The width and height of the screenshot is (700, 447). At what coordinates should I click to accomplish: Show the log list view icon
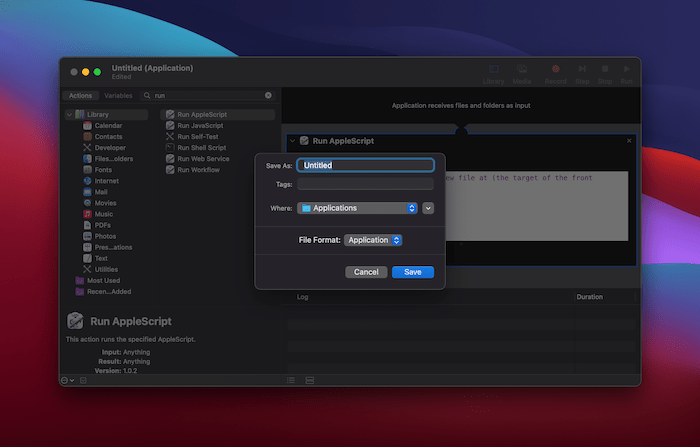291,380
